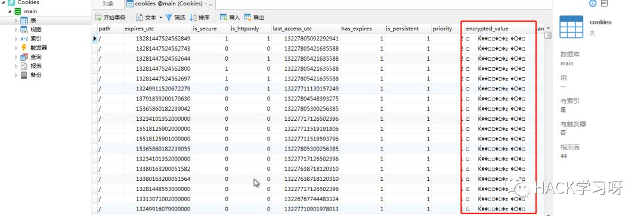Click the 开始事务 button label
Viewport: 644px width, 216px height.
(x=114, y=18)
